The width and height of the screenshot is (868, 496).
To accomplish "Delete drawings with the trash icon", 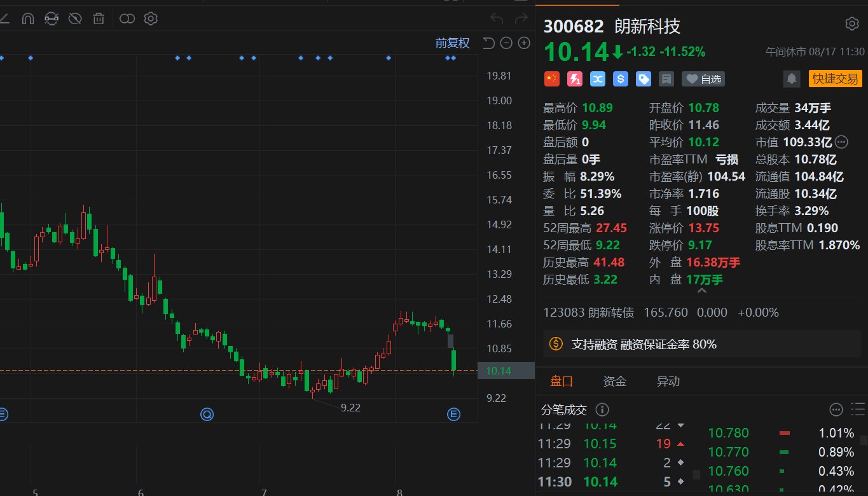I will 99,18.
